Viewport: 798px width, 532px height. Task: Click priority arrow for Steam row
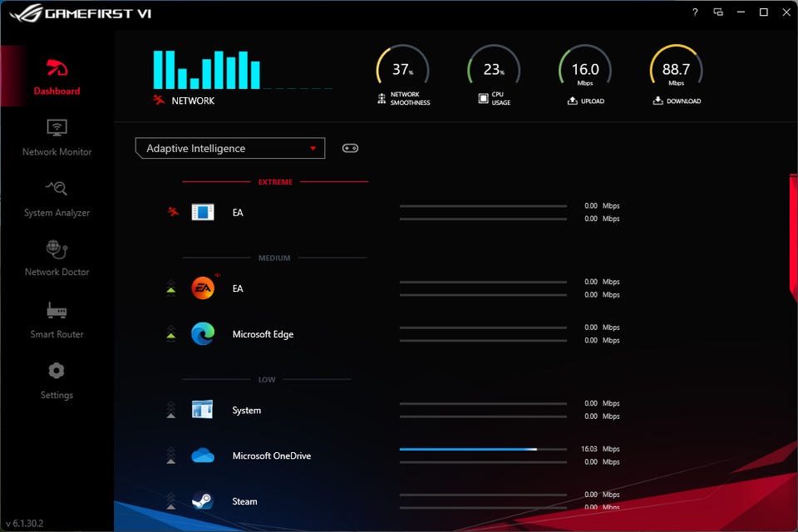pos(171,501)
